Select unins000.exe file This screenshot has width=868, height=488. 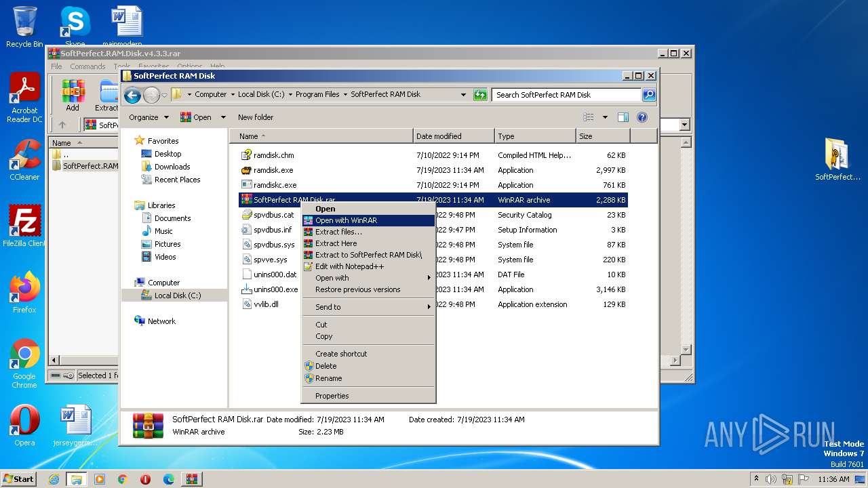(x=275, y=289)
